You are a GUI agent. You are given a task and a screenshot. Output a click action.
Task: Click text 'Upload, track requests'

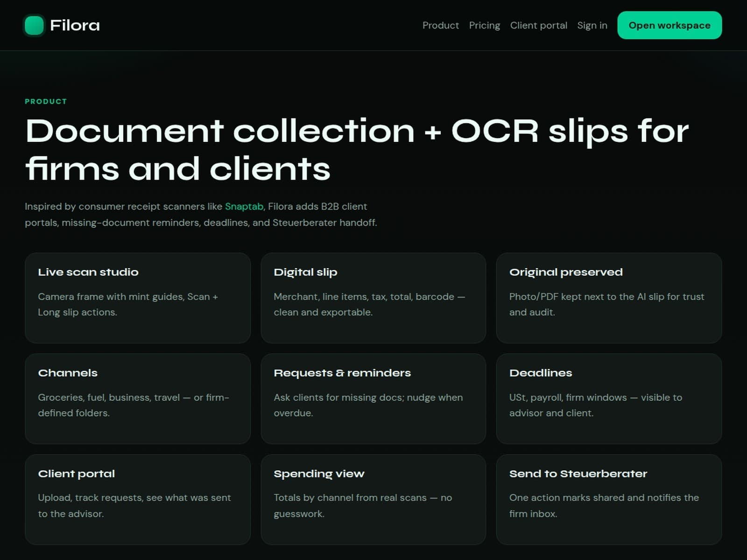91,498
